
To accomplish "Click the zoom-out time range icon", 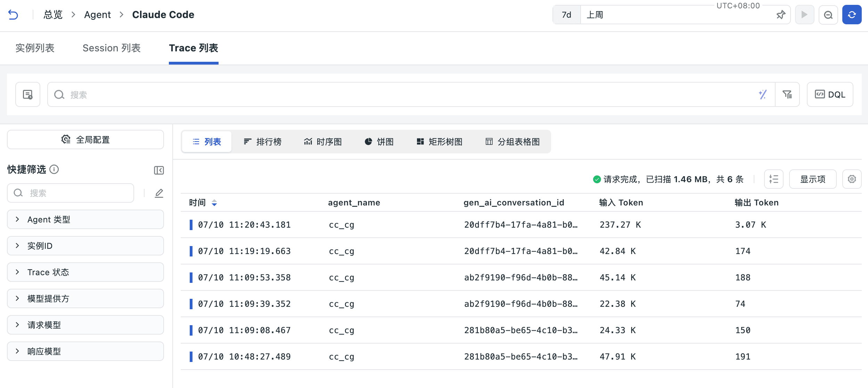I will pyautogui.click(x=828, y=15).
